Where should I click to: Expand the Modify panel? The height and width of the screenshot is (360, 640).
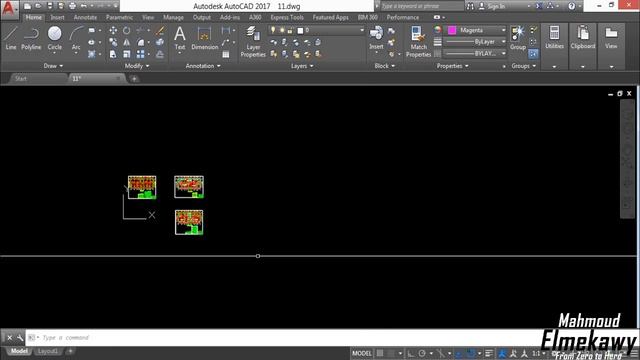(x=137, y=66)
